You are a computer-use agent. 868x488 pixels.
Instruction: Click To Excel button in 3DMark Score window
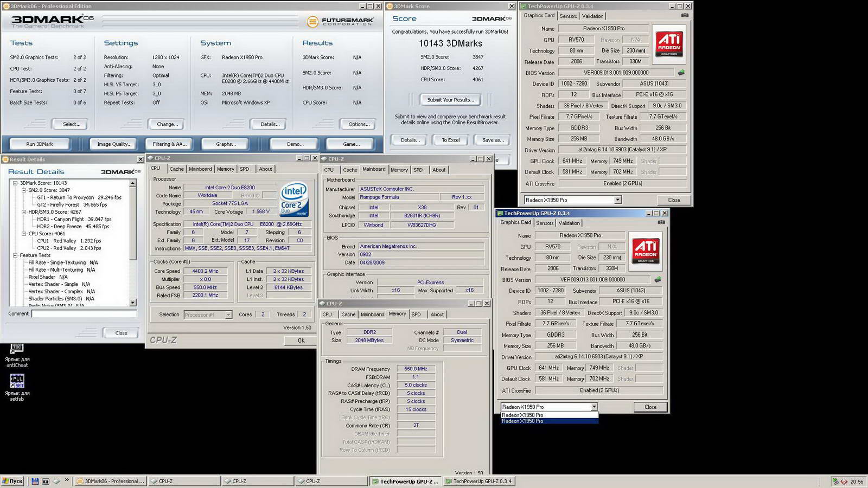point(450,140)
